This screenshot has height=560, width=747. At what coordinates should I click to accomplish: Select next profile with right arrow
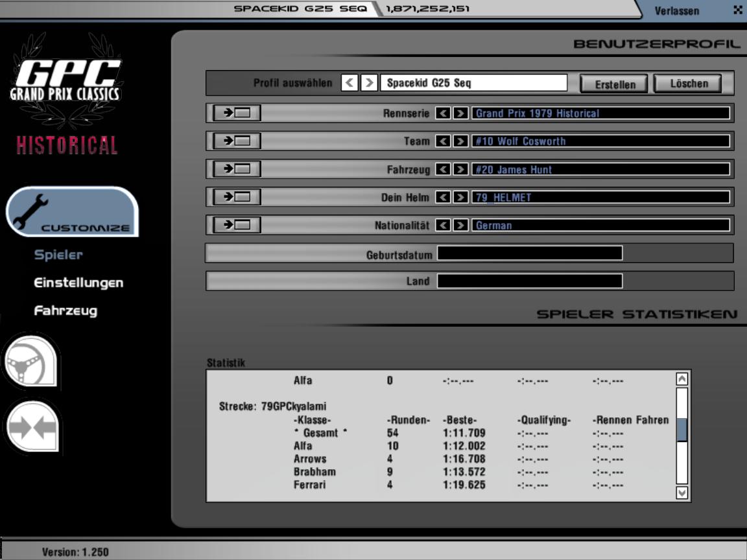point(369,83)
